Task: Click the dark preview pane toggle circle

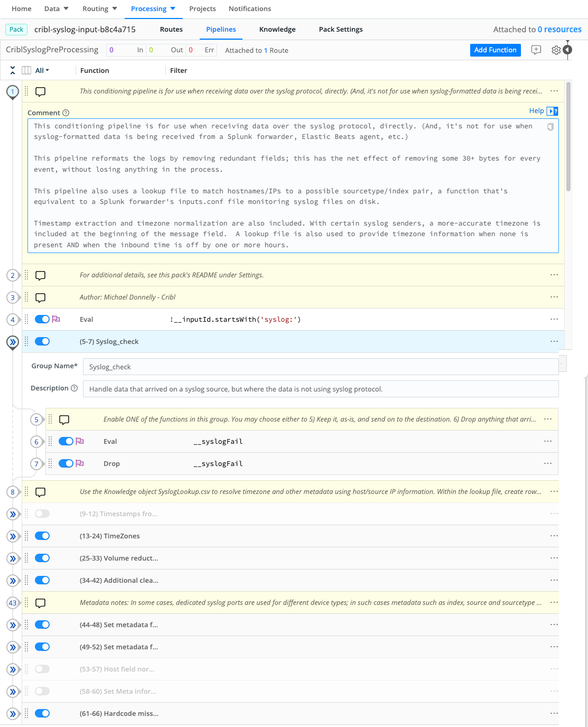Action: click(x=567, y=49)
